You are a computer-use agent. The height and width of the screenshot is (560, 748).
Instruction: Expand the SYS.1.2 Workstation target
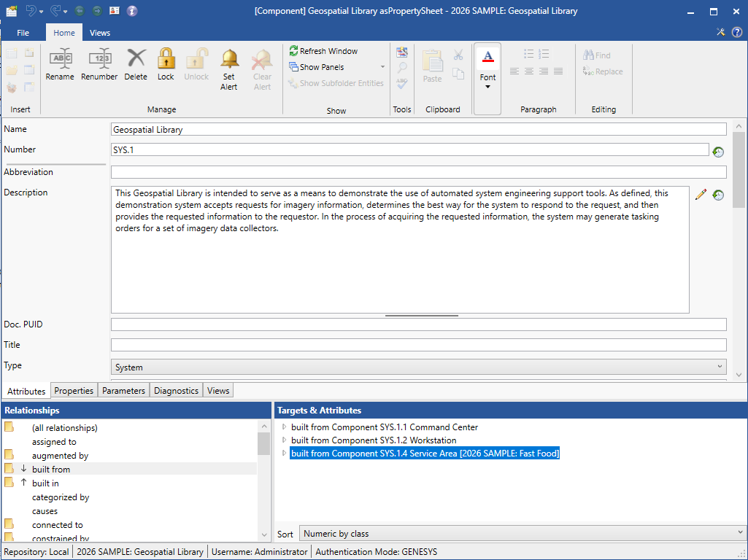tap(285, 440)
